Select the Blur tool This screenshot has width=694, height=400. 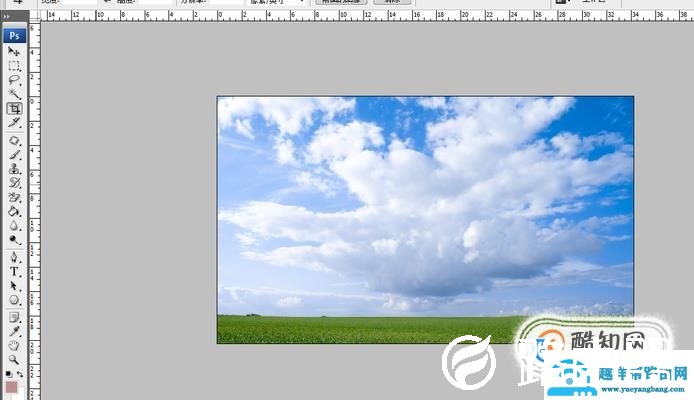click(14, 225)
